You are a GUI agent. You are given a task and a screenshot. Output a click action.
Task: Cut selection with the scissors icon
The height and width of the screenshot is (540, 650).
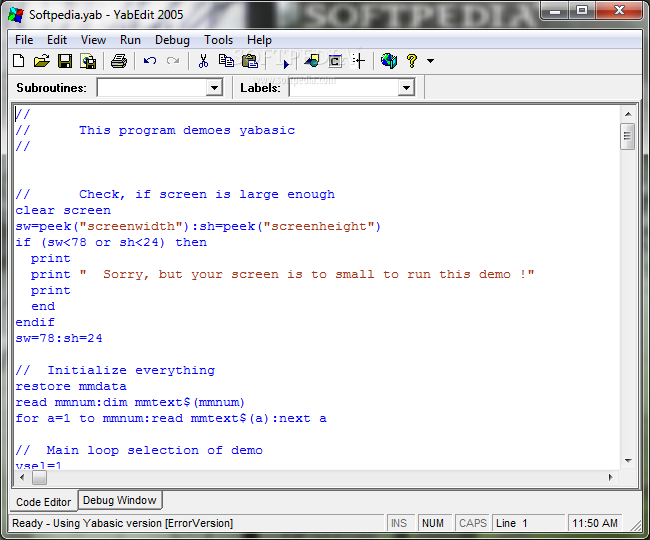pyautogui.click(x=203, y=61)
